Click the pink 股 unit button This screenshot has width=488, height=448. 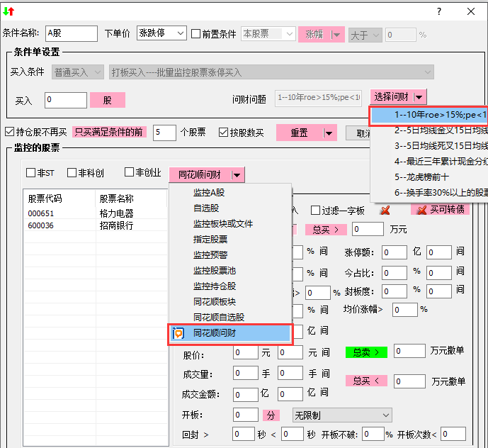click(108, 101)
